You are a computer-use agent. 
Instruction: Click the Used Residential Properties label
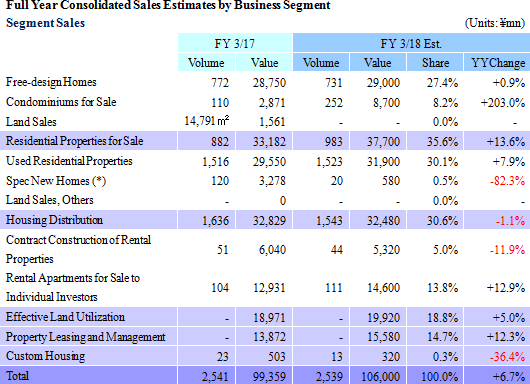[69, 161]
